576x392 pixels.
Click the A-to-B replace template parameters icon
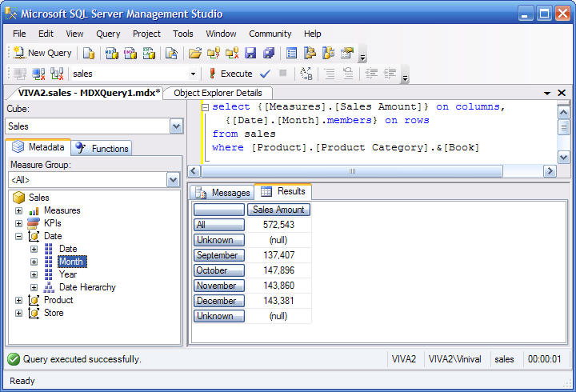coord(306,74)
